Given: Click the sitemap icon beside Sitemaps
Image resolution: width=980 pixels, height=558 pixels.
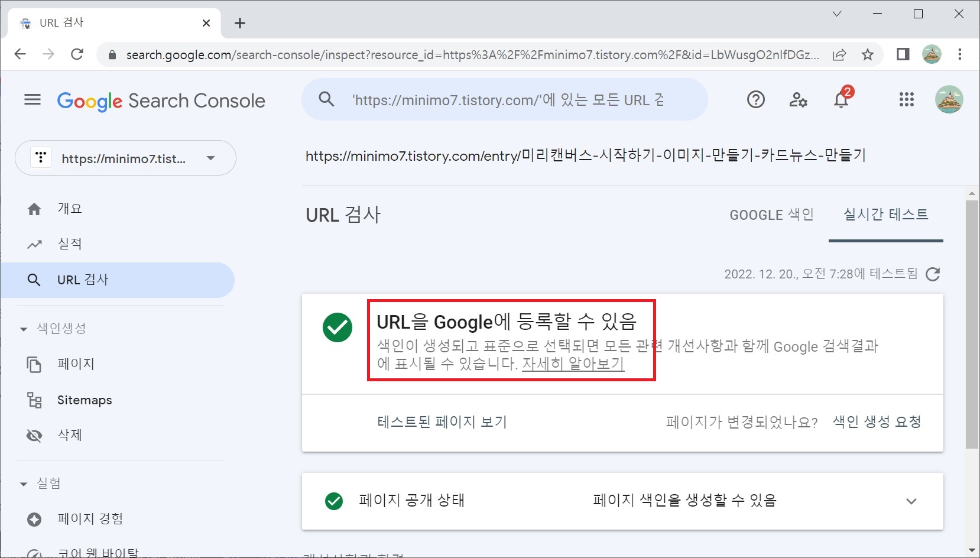Looking at the screenshot, I should point(34,400).
